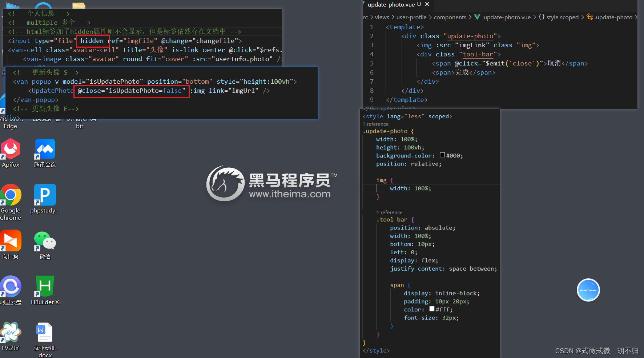Launch Google Chrome from the desktop
Image resolution: width=644 pixels, height=358 pixels.
click(11, 202)
